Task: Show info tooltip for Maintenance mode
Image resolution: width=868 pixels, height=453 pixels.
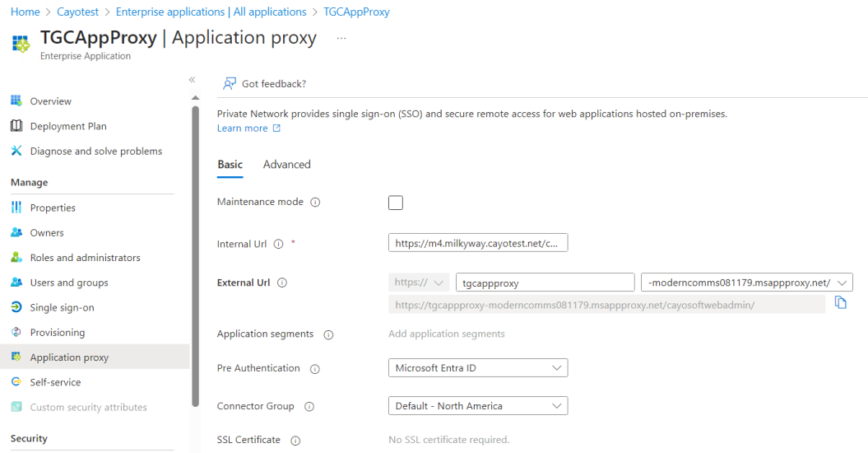Action: click(315, 203)
